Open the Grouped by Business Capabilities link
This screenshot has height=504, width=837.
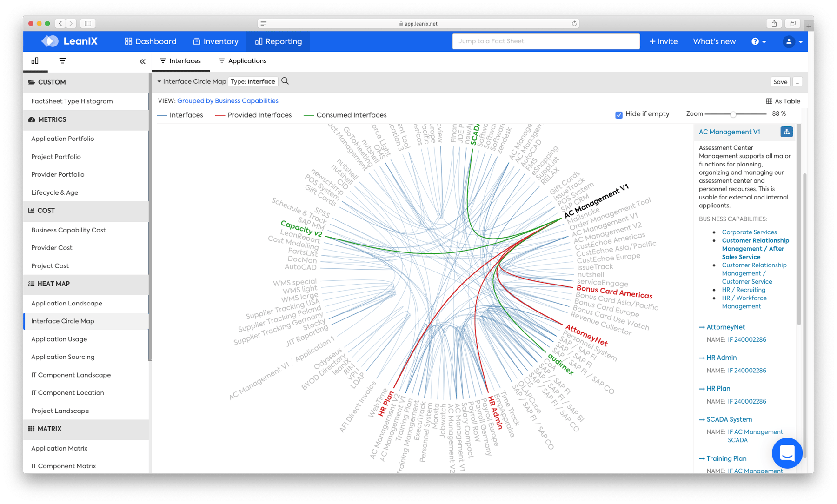pyautogui.click(x=227, y=100)
